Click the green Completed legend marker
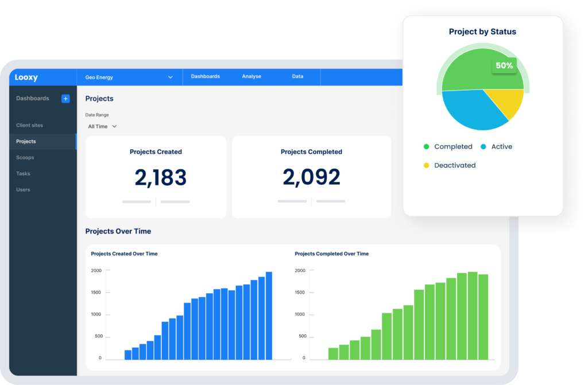The width and height of the screenshot is (588, 385). [x=425, y=147]
